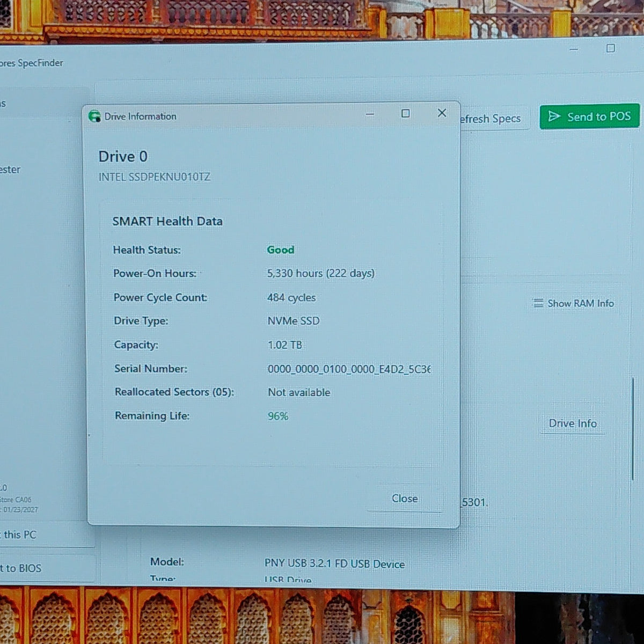The height and width of the screenshot is (644, 644).
Task: Select the serial number value text
Action: [x=349, y=369]
